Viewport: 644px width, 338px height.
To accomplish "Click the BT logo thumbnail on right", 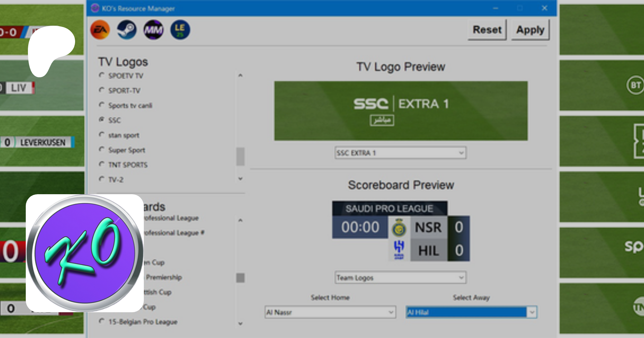I will pos(635,85).
